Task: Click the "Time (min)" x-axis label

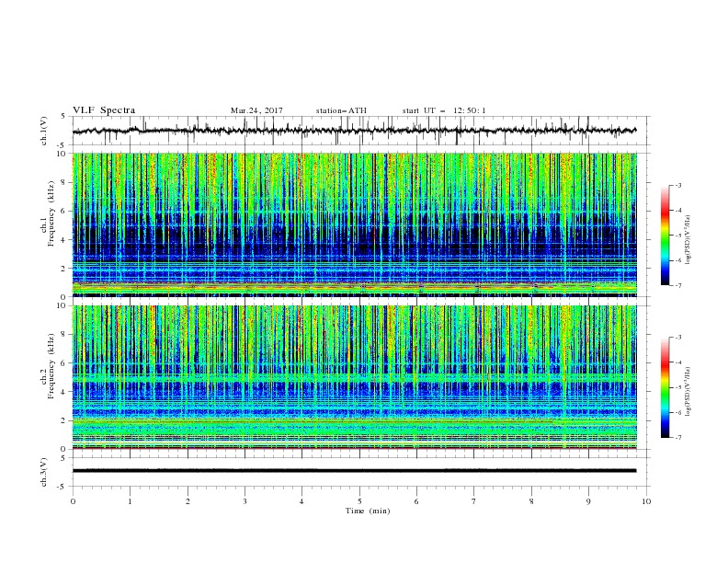Action: [x=368, y=511]
